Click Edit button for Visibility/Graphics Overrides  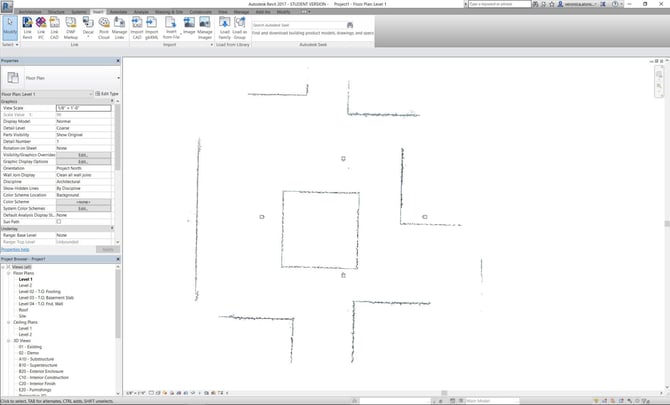[x=83, y=155]
